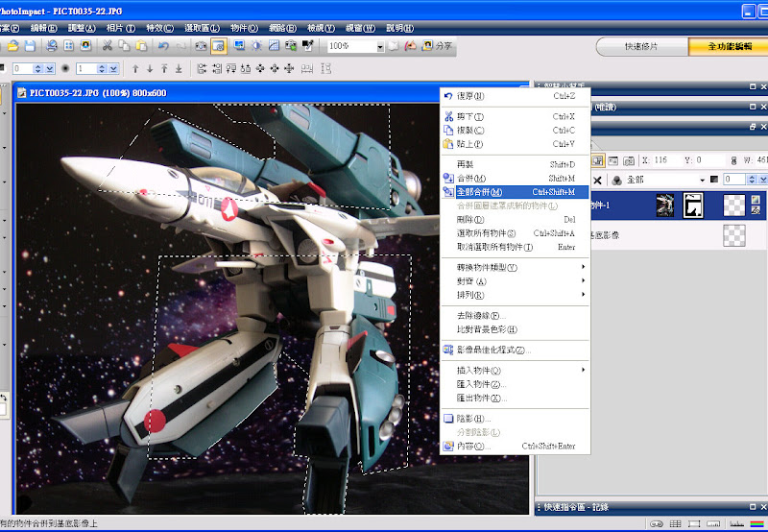Choose 選取所有物件(S) in context menu

515,233
